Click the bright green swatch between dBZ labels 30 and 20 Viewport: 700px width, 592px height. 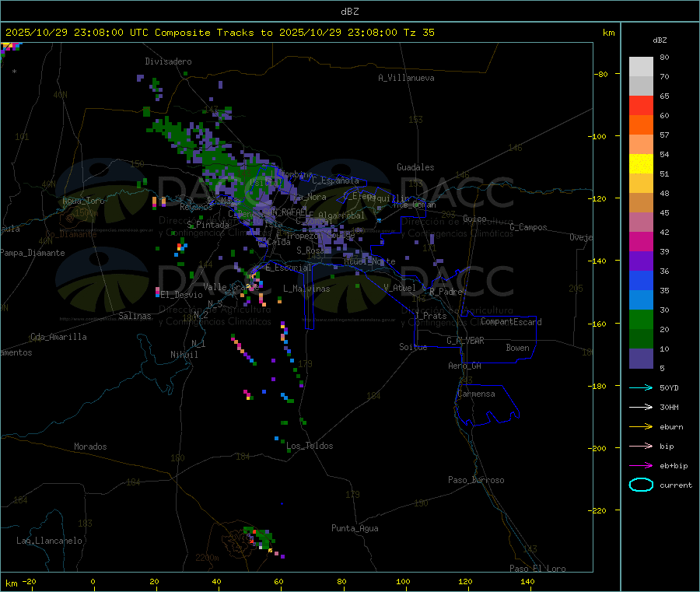tap(641, 319)
